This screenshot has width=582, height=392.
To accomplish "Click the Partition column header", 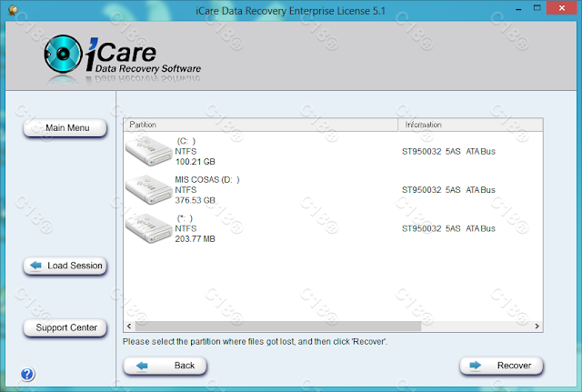I will pos(261,125).
